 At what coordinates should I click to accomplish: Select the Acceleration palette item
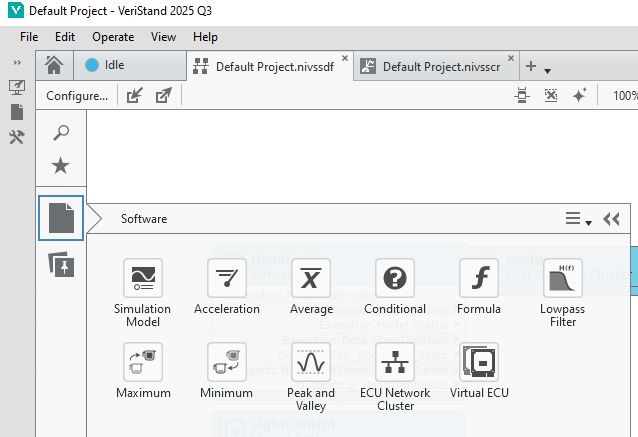tap(226, 278)
